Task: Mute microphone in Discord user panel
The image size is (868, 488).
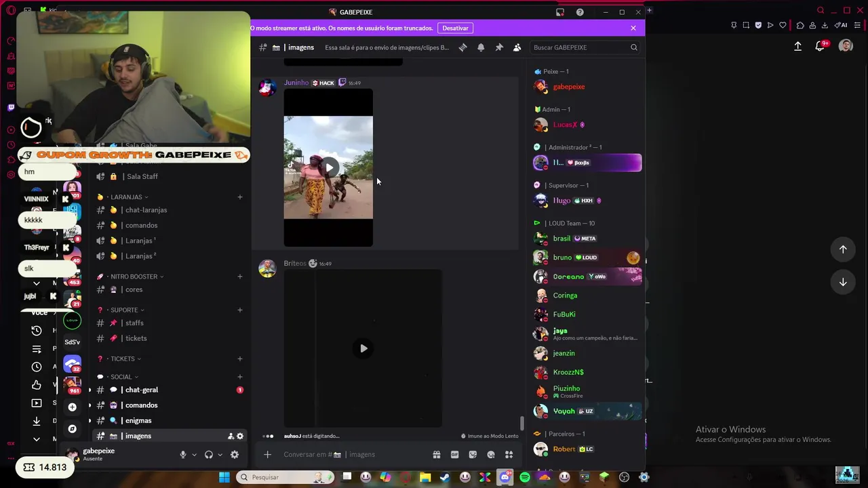Action: pos(182,455)
